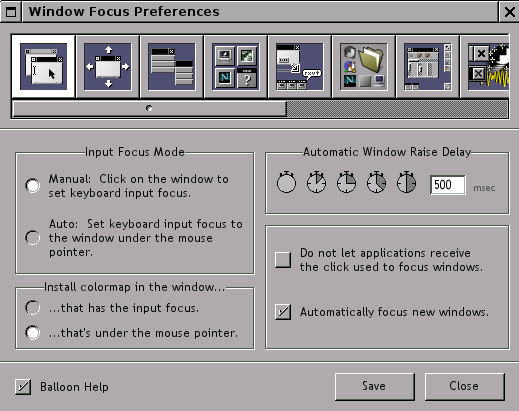Screen dimensions: 519x411
Task: Click 'Install colormap in the window...' label
Action: point(135,287)
